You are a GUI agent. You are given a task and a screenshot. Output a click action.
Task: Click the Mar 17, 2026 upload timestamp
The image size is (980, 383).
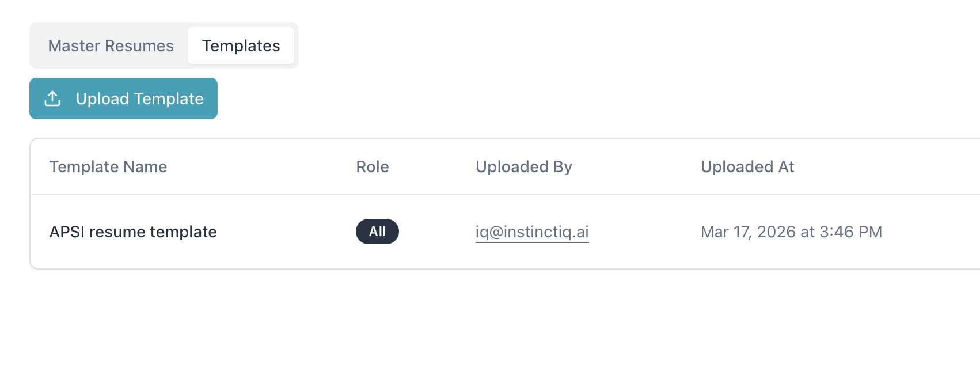pos(791,232)
